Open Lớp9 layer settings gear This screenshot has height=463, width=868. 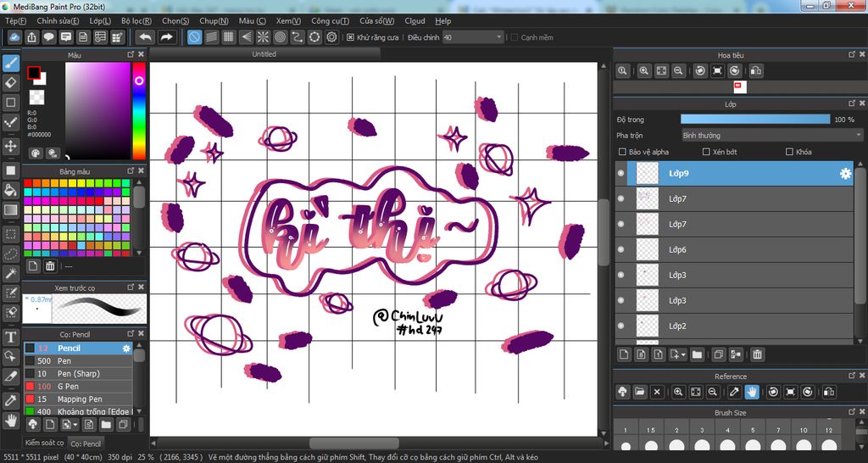pyautogui.click(x=845, y=173)
